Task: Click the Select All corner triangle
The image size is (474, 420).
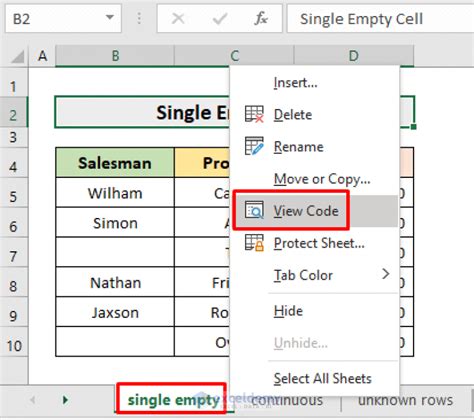Action: (17, 56)
